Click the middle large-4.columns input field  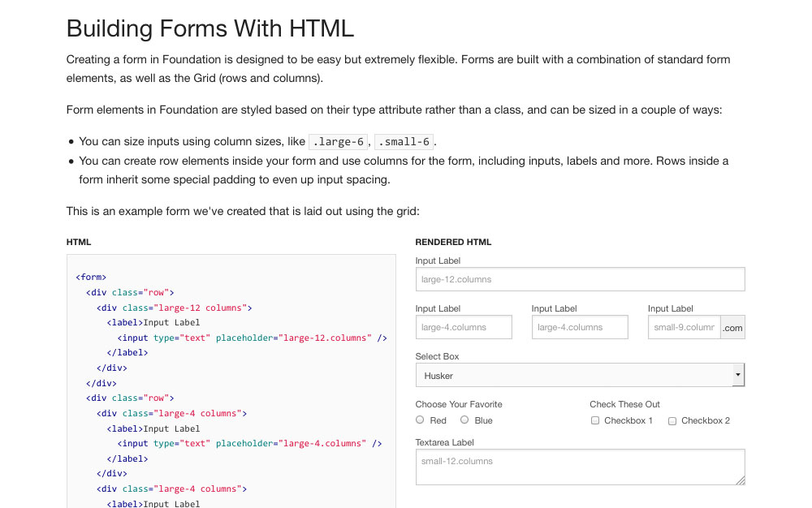pyautogui.click(x=580, y=327)
